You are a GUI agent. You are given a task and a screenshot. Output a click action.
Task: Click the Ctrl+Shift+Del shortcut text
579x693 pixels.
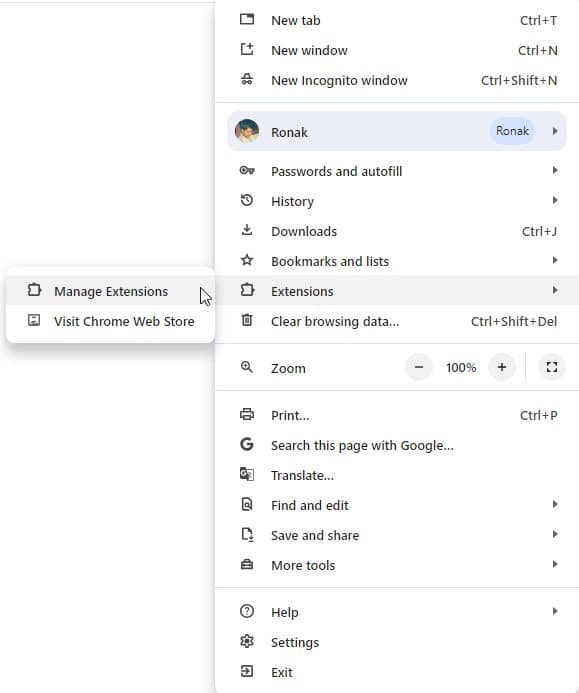pos(514,321)
